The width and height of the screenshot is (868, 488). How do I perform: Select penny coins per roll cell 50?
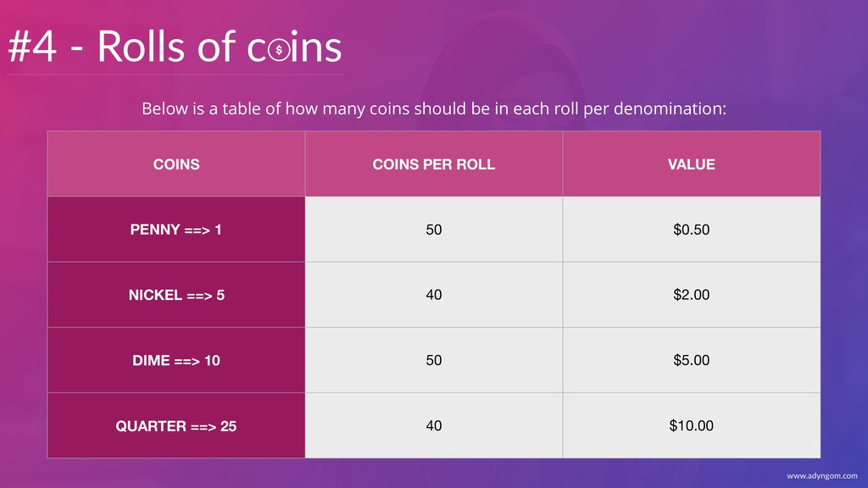pyautogui.click(x=433, y=229)
